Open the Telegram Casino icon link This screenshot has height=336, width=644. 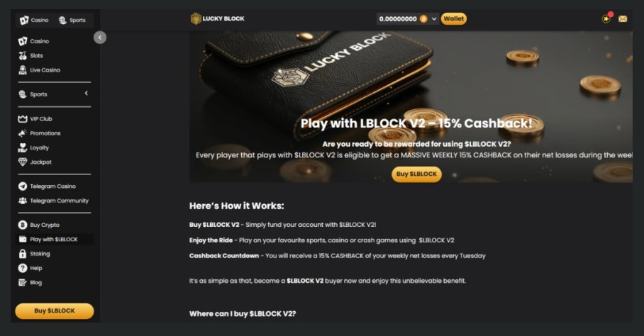[23, 186]
